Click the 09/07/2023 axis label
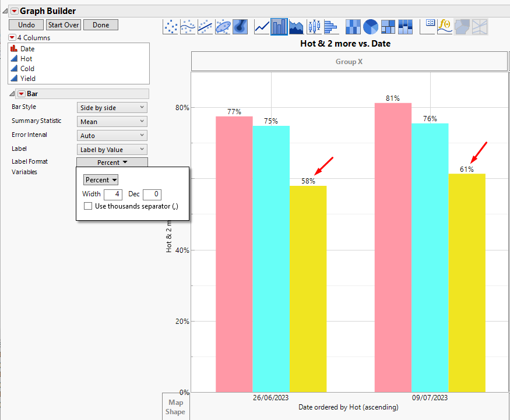510x420 pixels. [430, 397]
